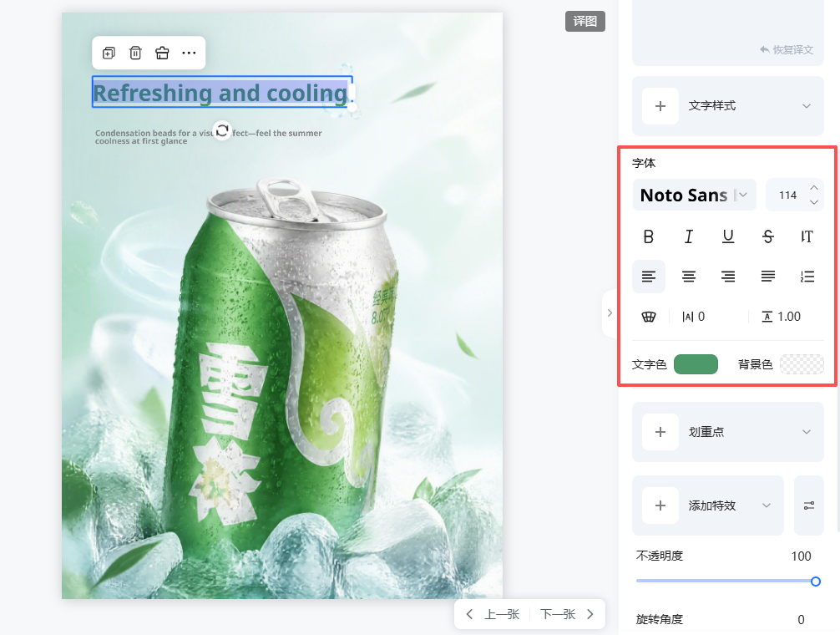The width and height of the screenshot is (840, 635).
Task: Click the 旋转角度 label
Action: click(x=660, y=619)
